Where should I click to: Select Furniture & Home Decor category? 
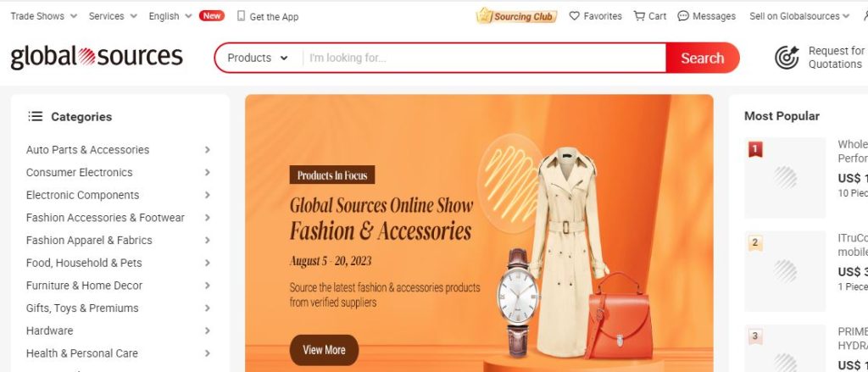point(84,285)
